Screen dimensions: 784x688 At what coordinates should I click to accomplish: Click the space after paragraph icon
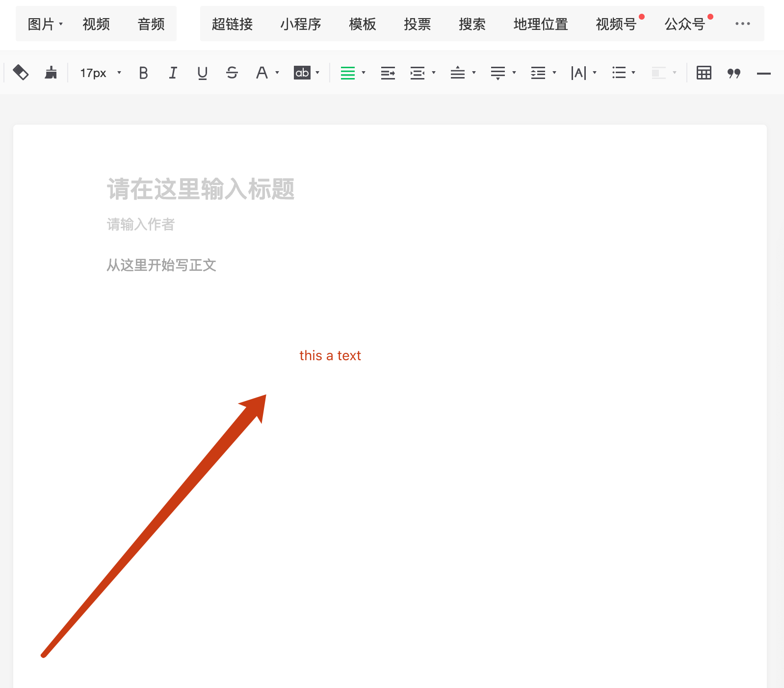click(x=498, y=73)
